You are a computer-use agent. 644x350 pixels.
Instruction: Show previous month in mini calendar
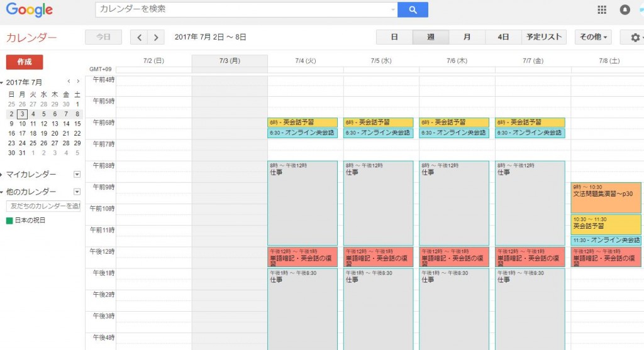tap(69, 82)
